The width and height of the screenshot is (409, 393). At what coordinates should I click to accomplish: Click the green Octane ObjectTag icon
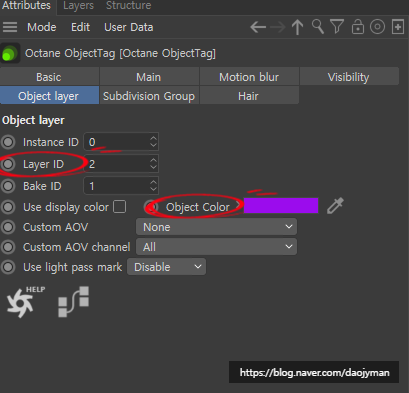10,53
